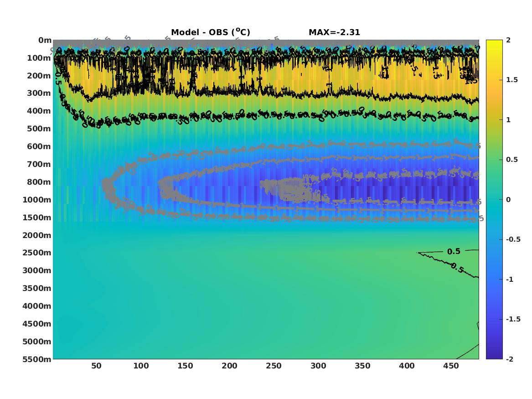Click the colorbar tick label '1'
This screenshot has height=399, width=532.
point(508,120)
